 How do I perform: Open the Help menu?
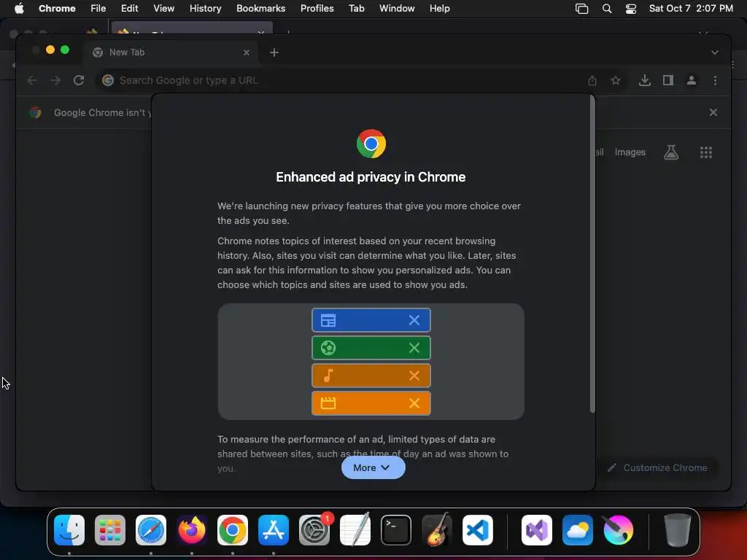(439, 9)
